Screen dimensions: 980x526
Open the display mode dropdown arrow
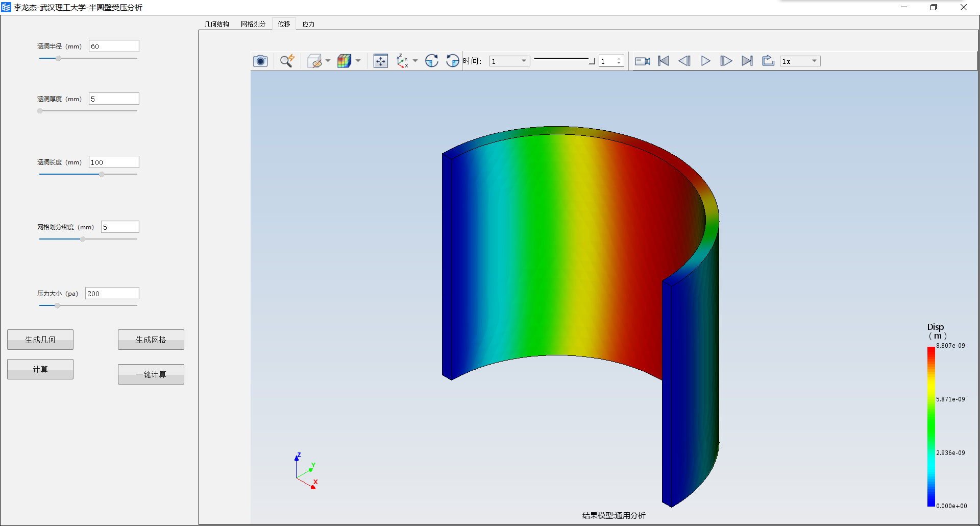328,61
